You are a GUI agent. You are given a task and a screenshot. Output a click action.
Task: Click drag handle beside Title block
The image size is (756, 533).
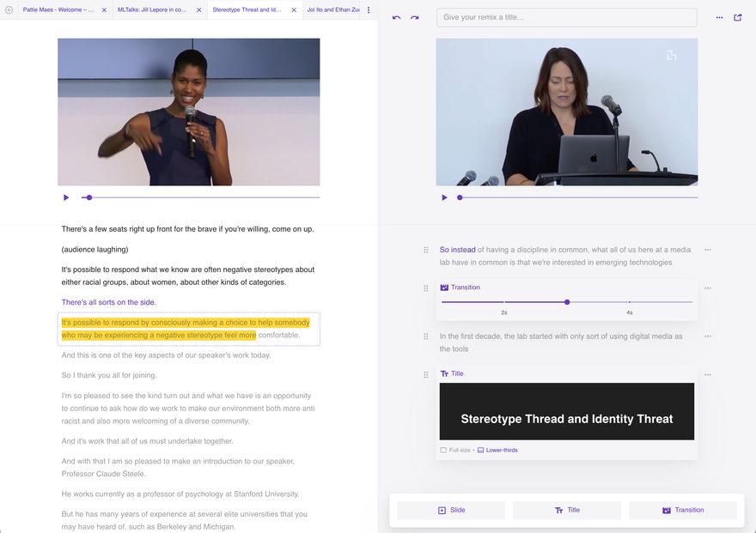426,374
